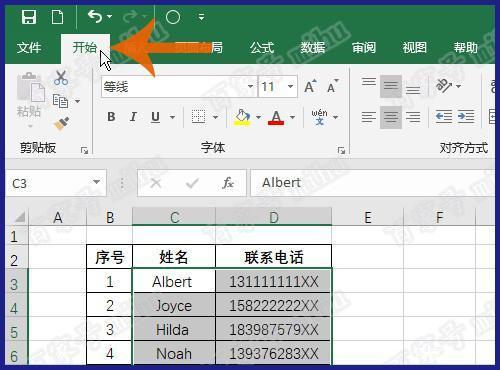
Task: Open borders dropdown arrow
Action: [x=215, y=117]
